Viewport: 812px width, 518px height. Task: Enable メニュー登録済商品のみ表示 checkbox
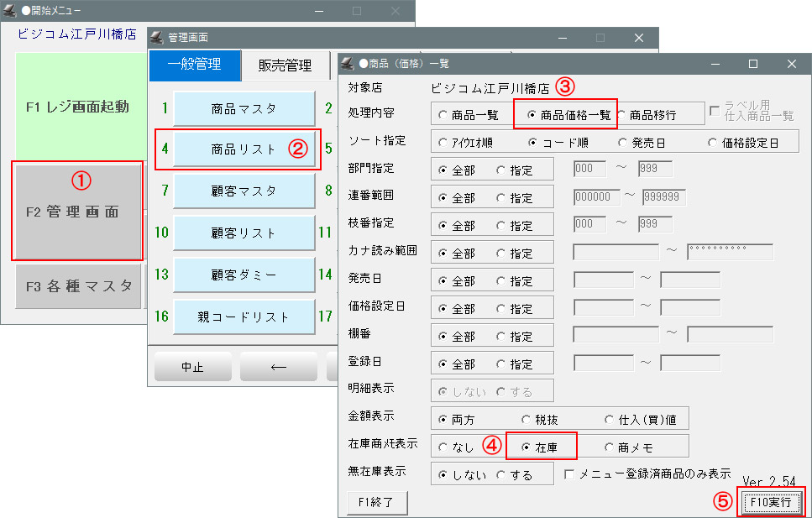point(570,474)
